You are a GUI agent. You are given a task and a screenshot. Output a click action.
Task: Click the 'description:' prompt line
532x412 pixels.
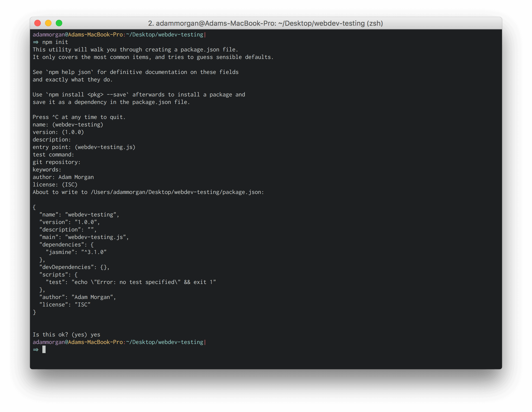point(52,140)
